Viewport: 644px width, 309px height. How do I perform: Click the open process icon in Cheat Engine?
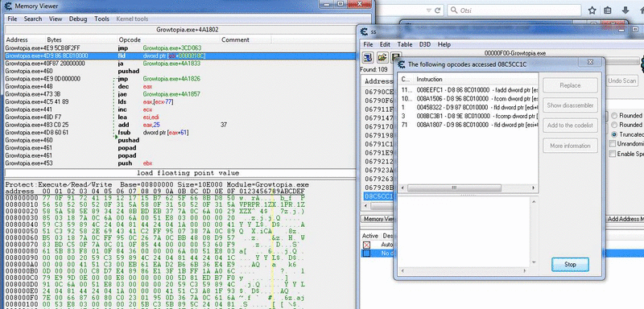[x=368, y=56]
